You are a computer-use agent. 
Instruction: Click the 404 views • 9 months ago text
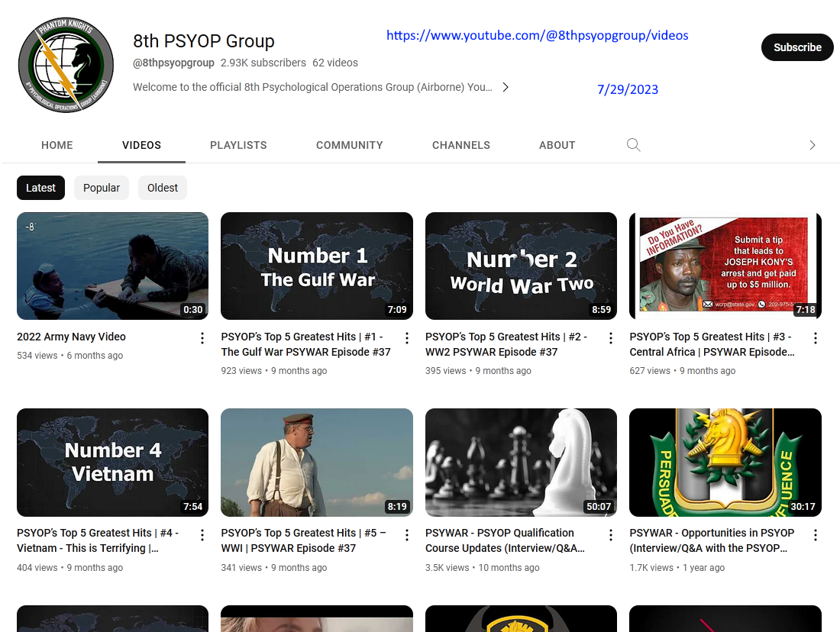(x=69, y=568)
